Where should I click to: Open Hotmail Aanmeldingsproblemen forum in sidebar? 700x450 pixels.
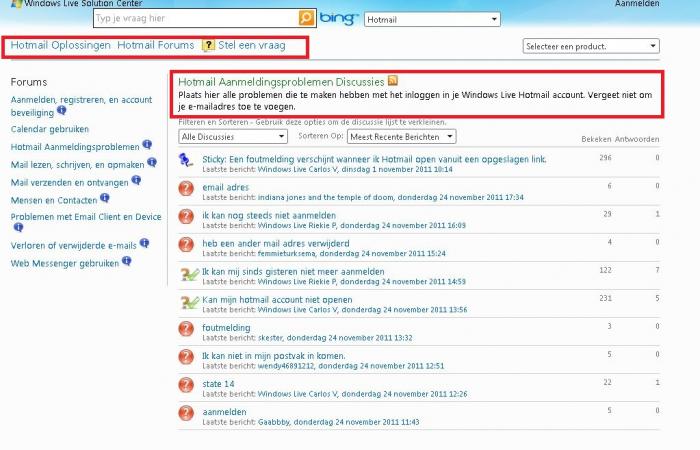tap(75, 147)
